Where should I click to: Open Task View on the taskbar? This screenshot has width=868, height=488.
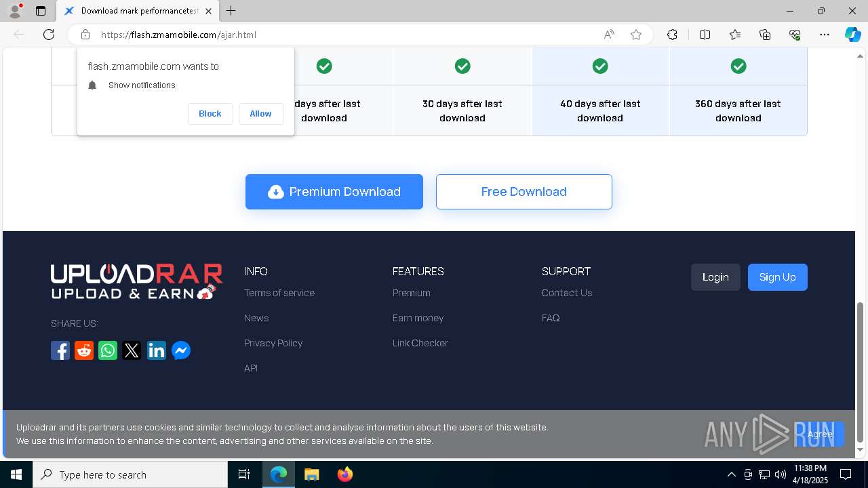click(x=244, y=474)
